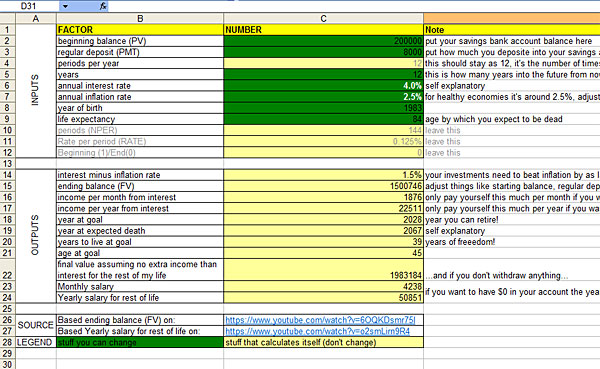Click the 'Beginning (1)/End(0)' label cell
600x369 pixels.
(x=140, y=152)
